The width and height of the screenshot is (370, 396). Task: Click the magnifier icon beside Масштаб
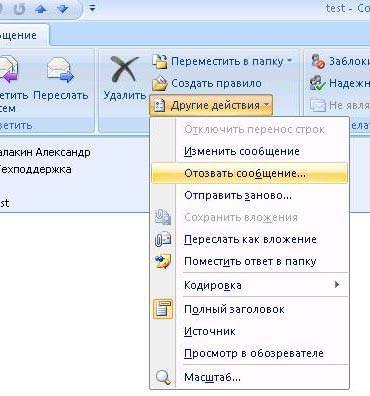163,378
